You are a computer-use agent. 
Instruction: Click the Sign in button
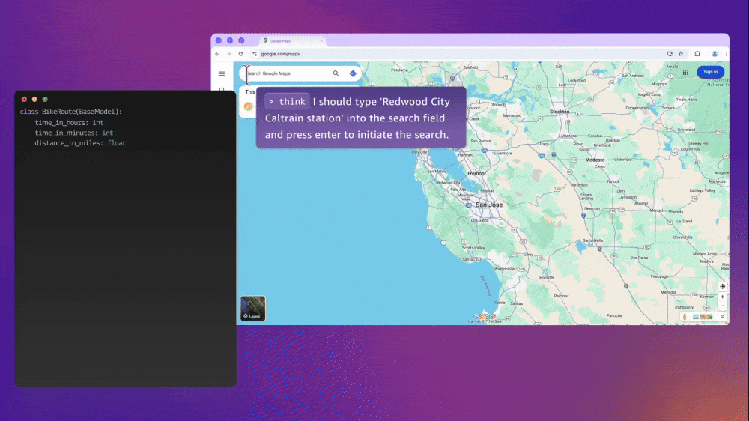click(x=710, y=72)
